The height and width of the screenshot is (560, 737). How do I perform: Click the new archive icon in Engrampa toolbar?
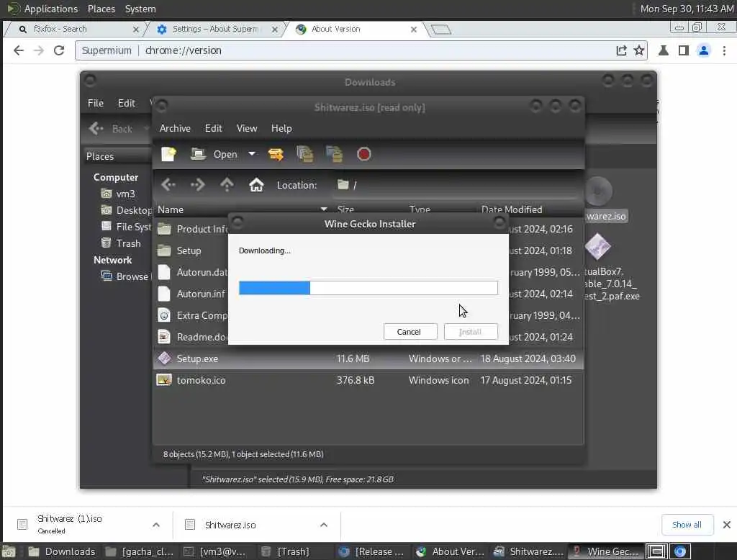[168, 154]
